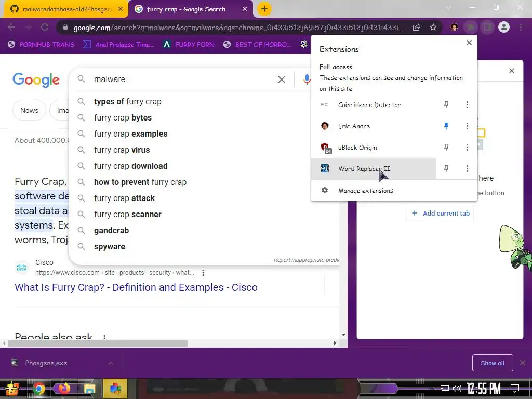Reload the current page
Image resolution: width=532 pixels, height=399 pixels.
45,27
